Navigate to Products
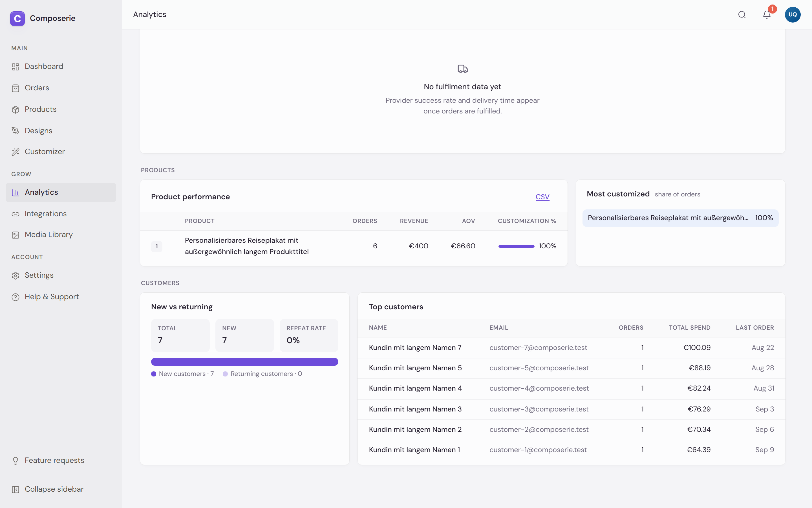 [61, 110]
